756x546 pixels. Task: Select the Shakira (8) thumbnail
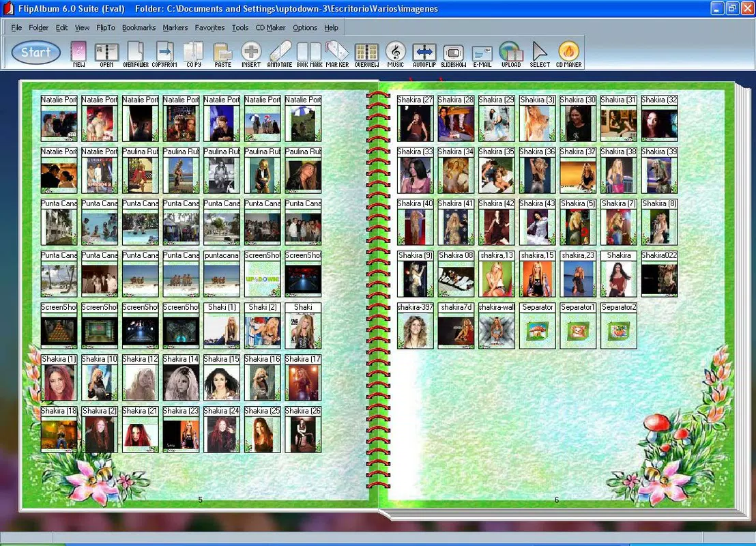pyautogui.click(x=659, y=222)
